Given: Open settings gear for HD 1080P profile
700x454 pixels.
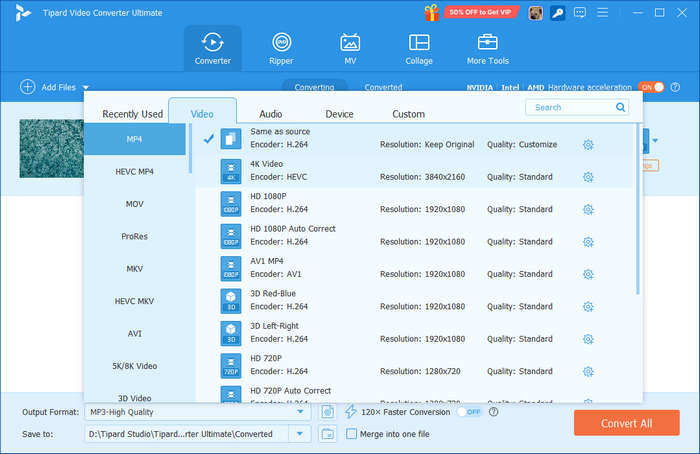Looking at the screenshot, I should click(x=588, y=209).
